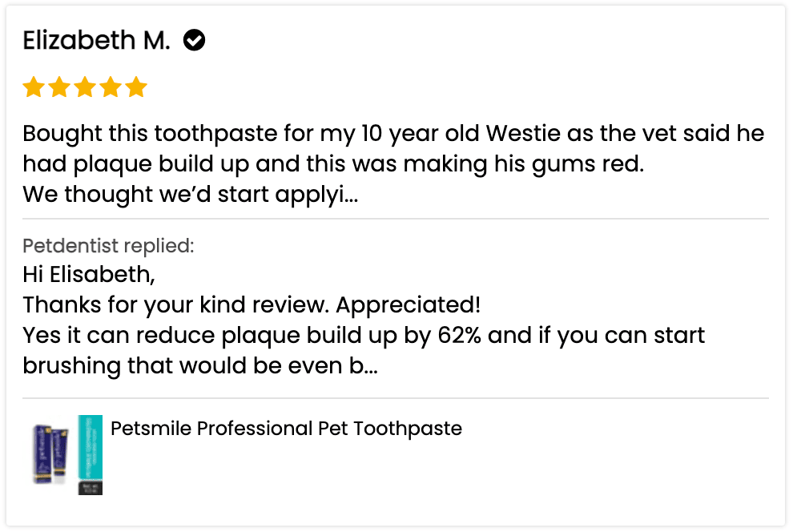Screen dimensions: 793x532
Task: Click the "Hi Elisabeth," greeting
Action: point(88,274)
